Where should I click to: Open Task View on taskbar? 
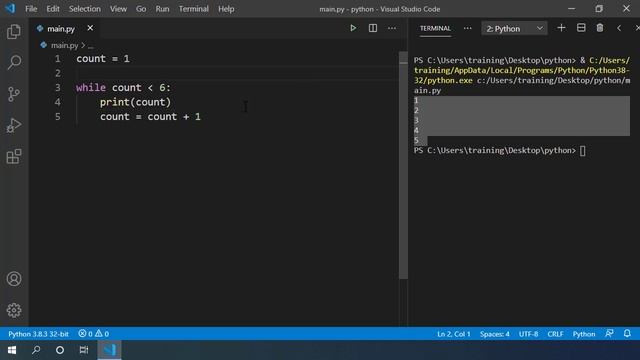(84, 350)
